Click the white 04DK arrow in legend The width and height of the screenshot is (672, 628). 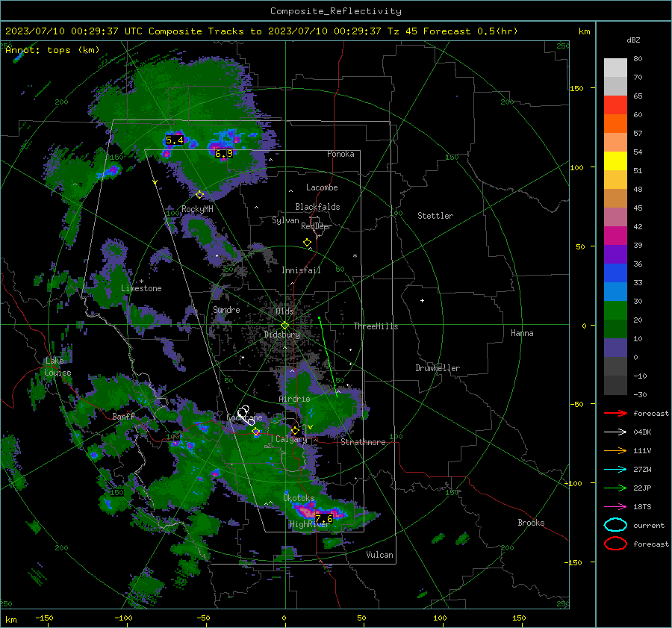(615, 432)
